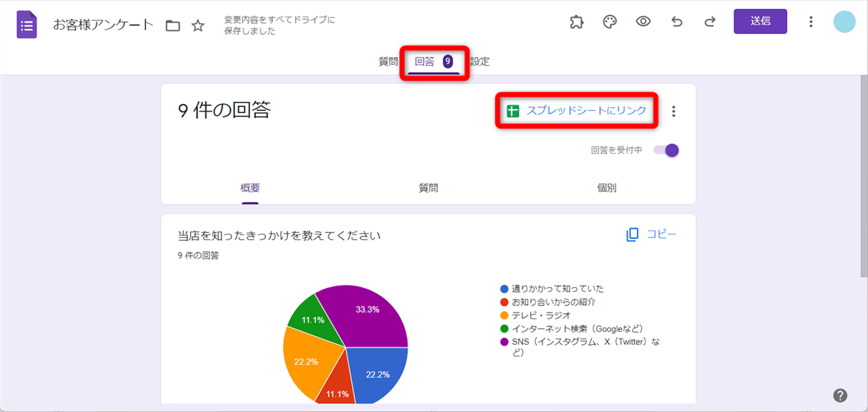Switch to the 個別 responses tab

[606, 188]
